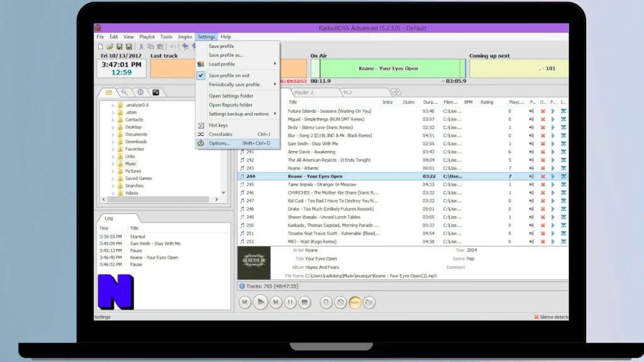Click the New playlist toolbar icon
The image size is (644, 362).
(101, 47)
